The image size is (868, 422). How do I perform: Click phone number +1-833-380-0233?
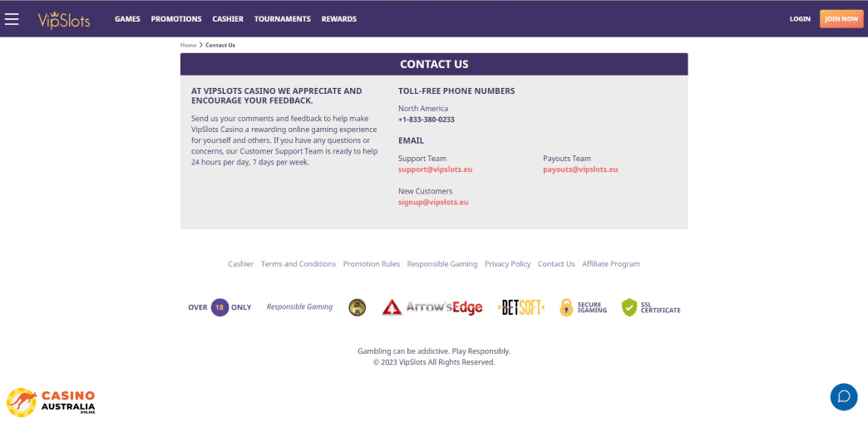[x=427, y=120]
